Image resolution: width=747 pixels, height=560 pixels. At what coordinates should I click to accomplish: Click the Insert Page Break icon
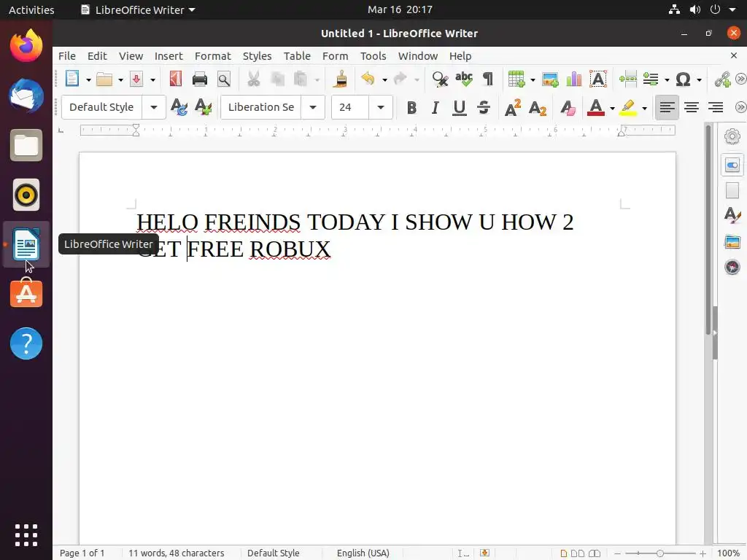(x=628, y=79)
